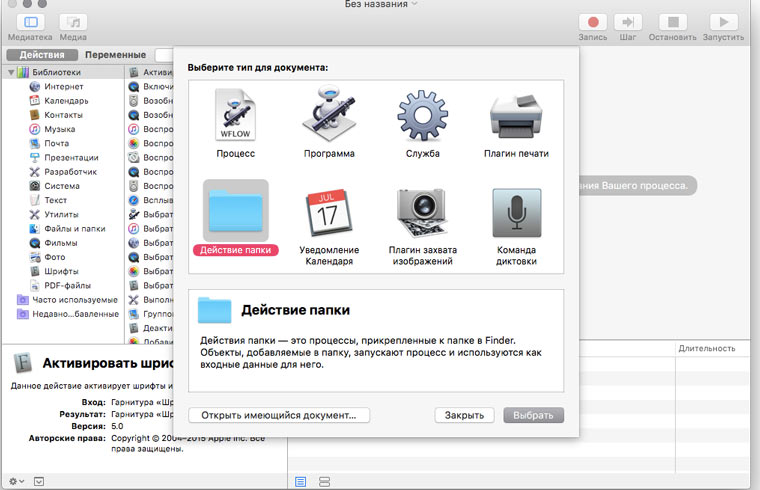Select the Деакти… action row
Image resolution: width=760 pixels, height=490 pixels.
(151, 328)
